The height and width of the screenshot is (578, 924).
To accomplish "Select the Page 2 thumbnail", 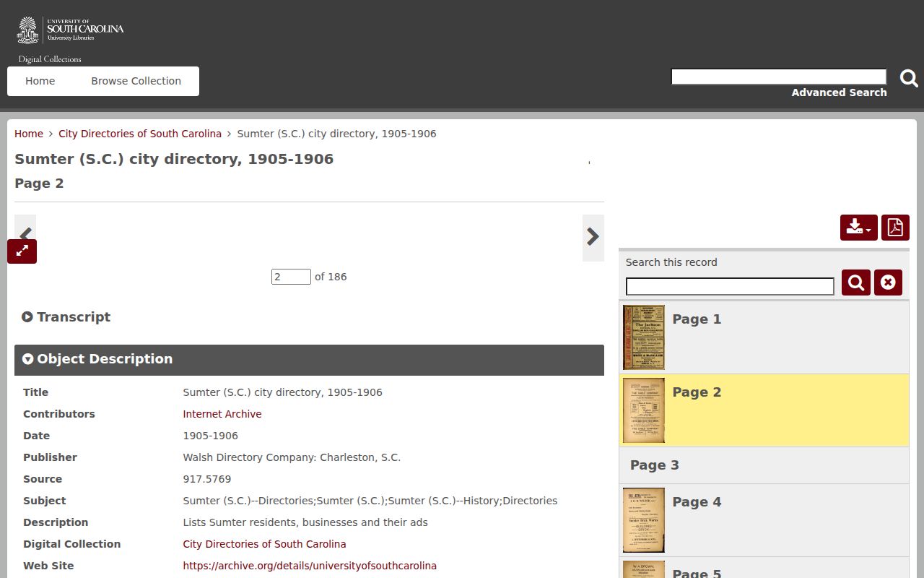I will [x=644, y=410].
